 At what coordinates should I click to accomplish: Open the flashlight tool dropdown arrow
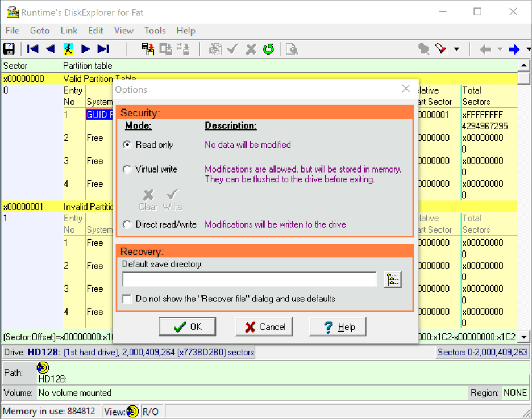456,49
